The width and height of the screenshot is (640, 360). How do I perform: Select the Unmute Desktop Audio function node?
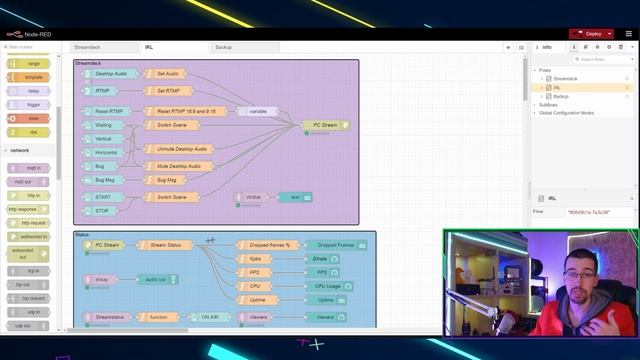[x=179, y=149]
